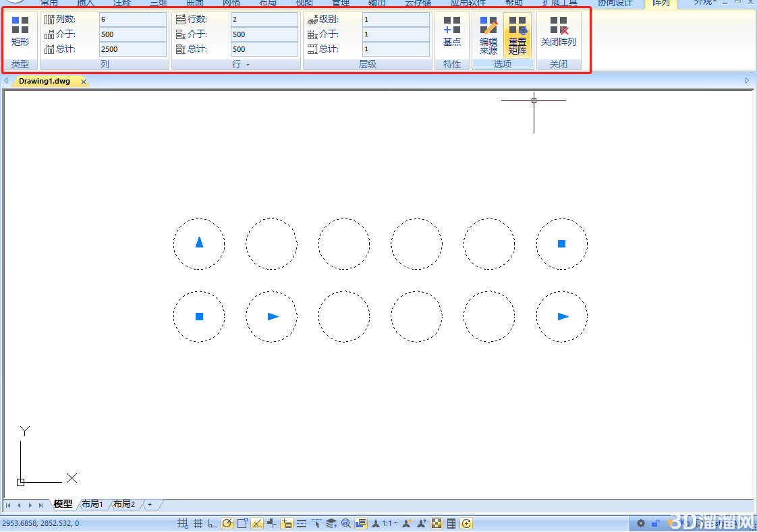Screen dimensions: 757x532
Task: Click the selection cycling cursor icon
Action: (316, 523)
